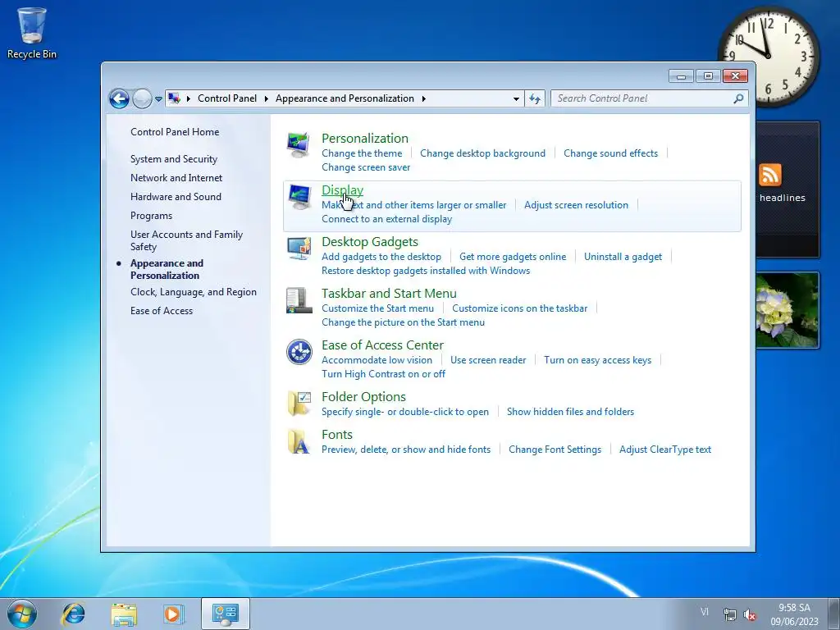Click Change screen saver link
The width and height of the screenshot is (840, 630).
pyautogui.click(x=366, y=167)
